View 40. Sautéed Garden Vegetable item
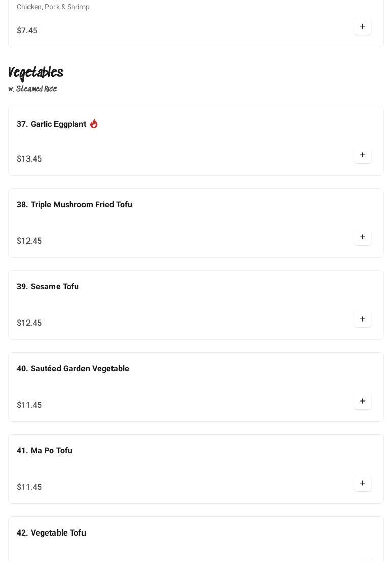 coord(73,369)
